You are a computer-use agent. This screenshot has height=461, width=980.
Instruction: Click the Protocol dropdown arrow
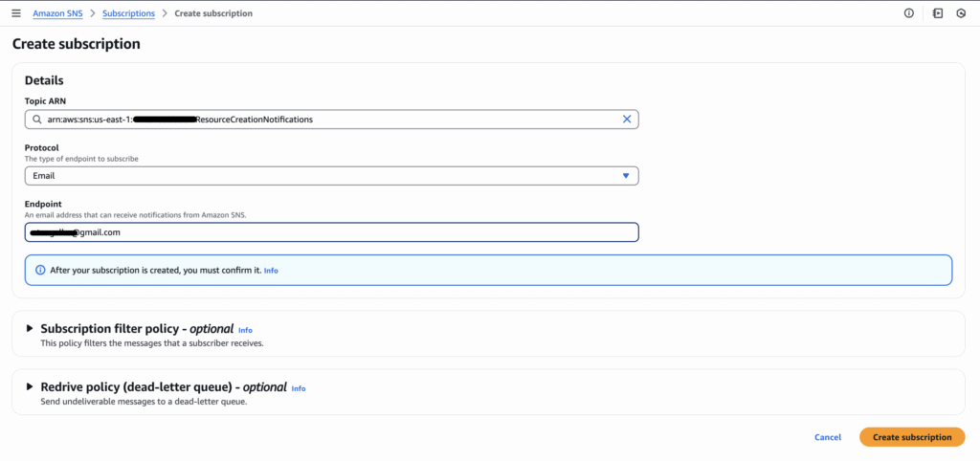point(626,176)
